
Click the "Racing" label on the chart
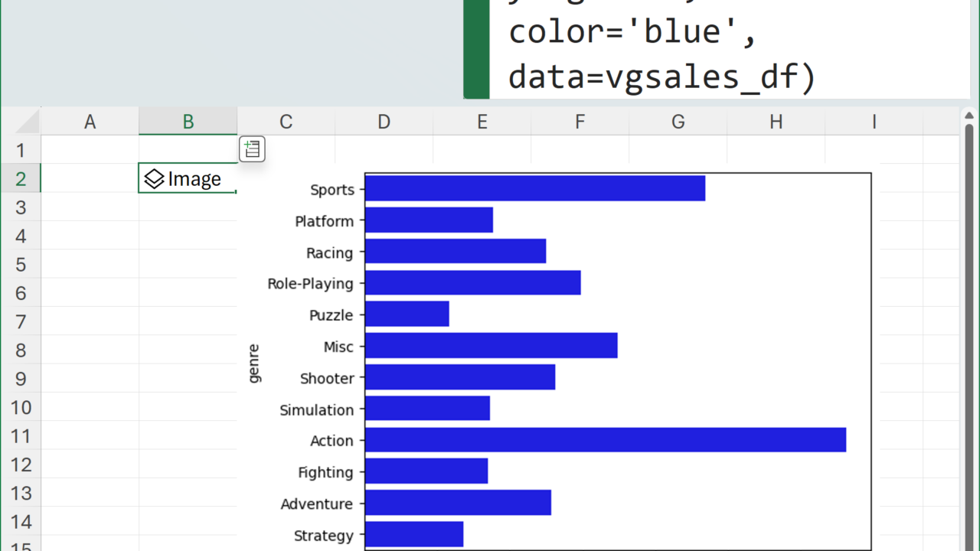(330, 253)
